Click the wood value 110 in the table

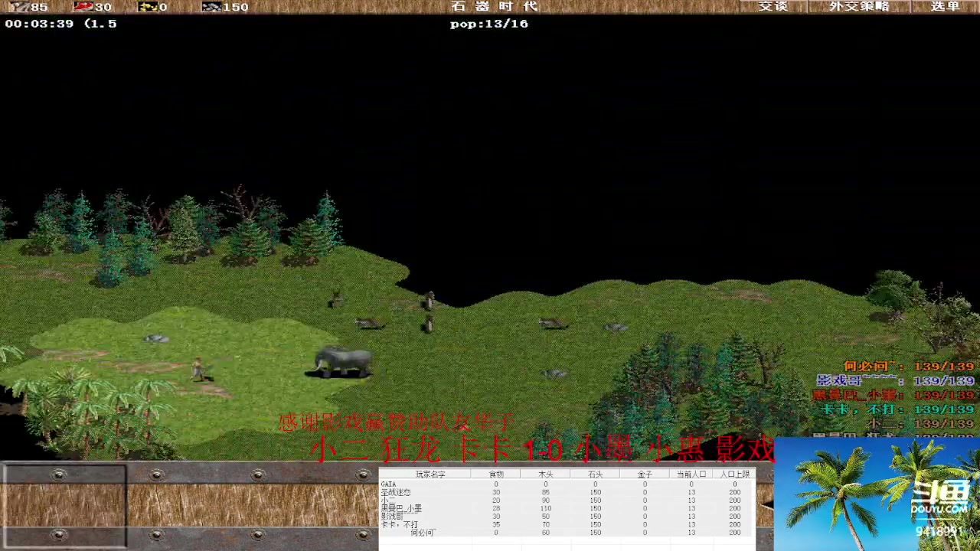click(546, 508)
